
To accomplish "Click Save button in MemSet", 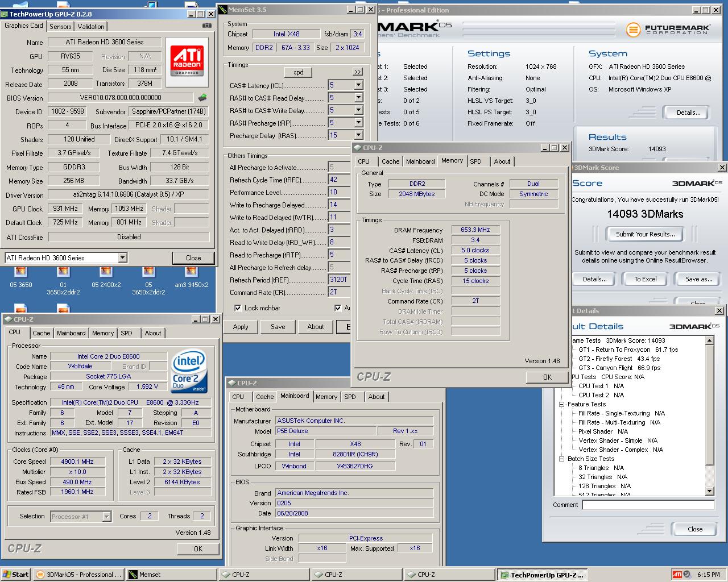I will 278,327.
